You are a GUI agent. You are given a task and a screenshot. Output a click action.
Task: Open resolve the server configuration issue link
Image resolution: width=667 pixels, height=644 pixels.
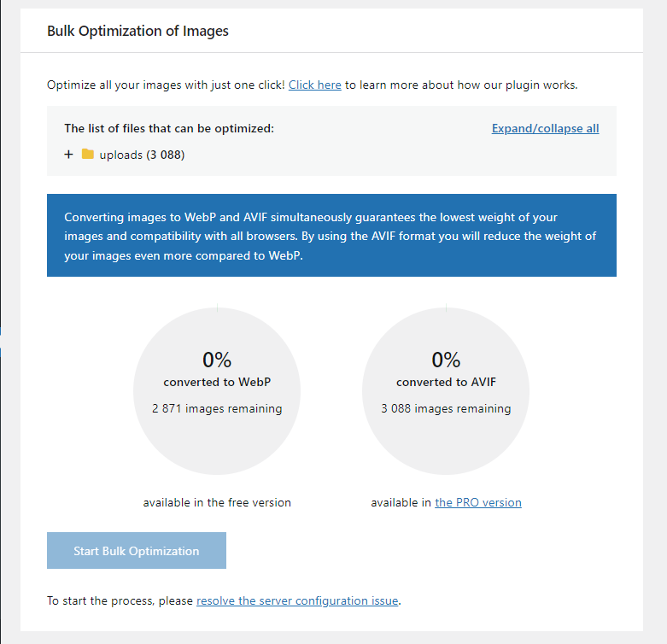pos(297,600)
